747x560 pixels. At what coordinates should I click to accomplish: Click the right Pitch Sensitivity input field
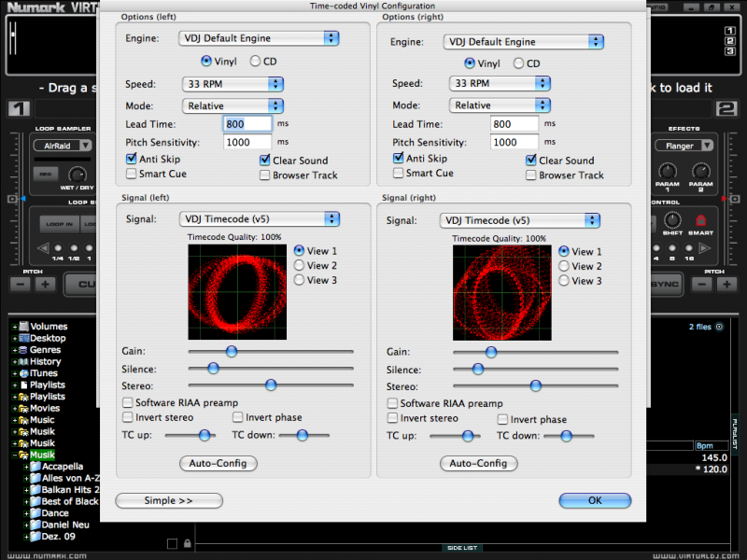pyautogui.click(x=514, y=142)
